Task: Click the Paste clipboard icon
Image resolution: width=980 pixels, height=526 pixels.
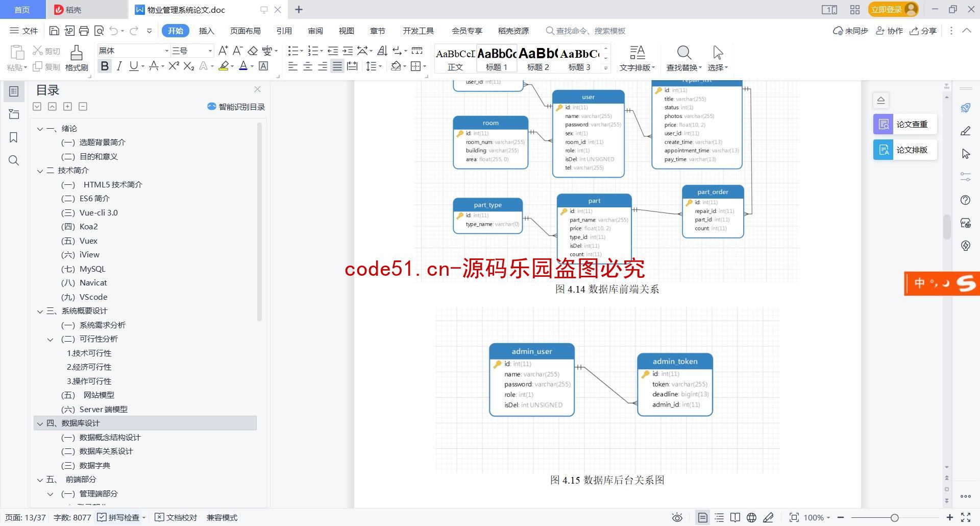Action: point(17,53)
